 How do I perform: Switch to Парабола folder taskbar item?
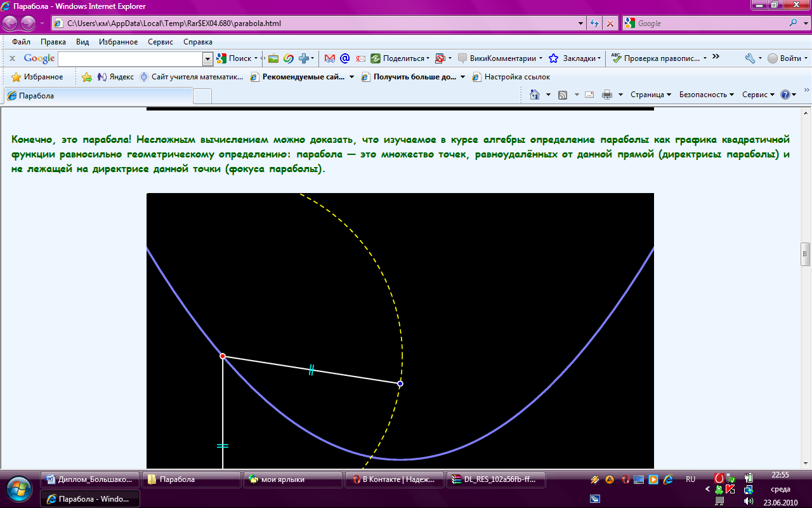192,479
